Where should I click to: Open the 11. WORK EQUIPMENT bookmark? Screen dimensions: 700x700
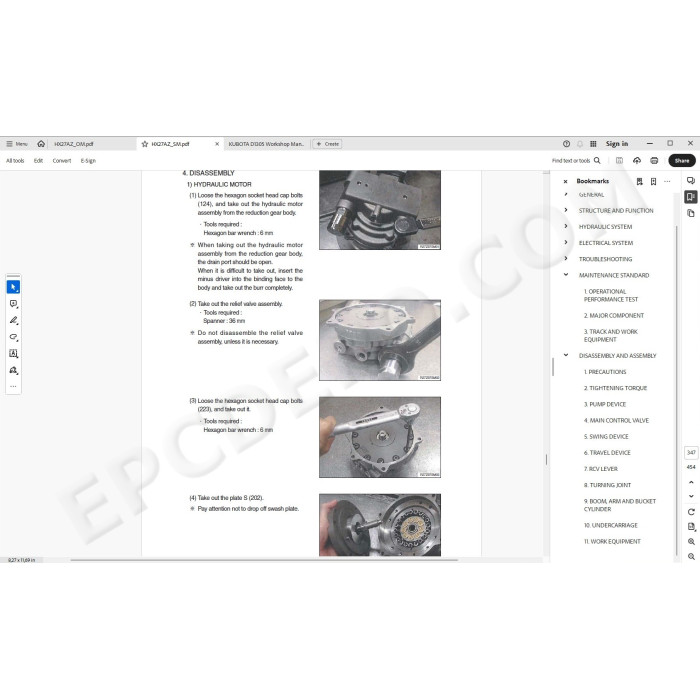612,542
